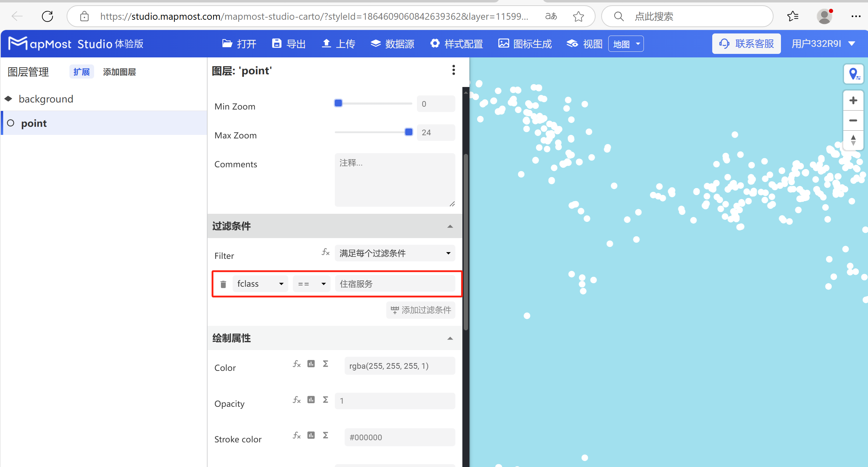Switch to the 添加图层 tab

(x=119, y=71)
